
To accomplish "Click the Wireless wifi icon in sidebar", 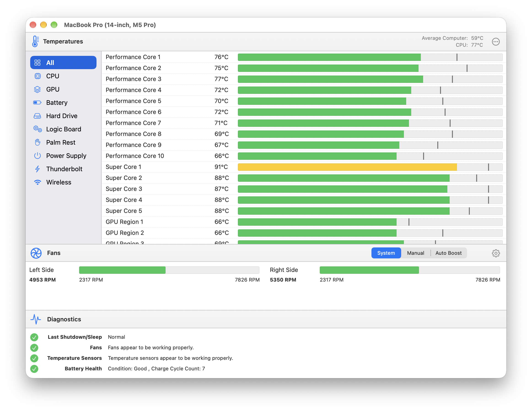I will coord(37,182).
